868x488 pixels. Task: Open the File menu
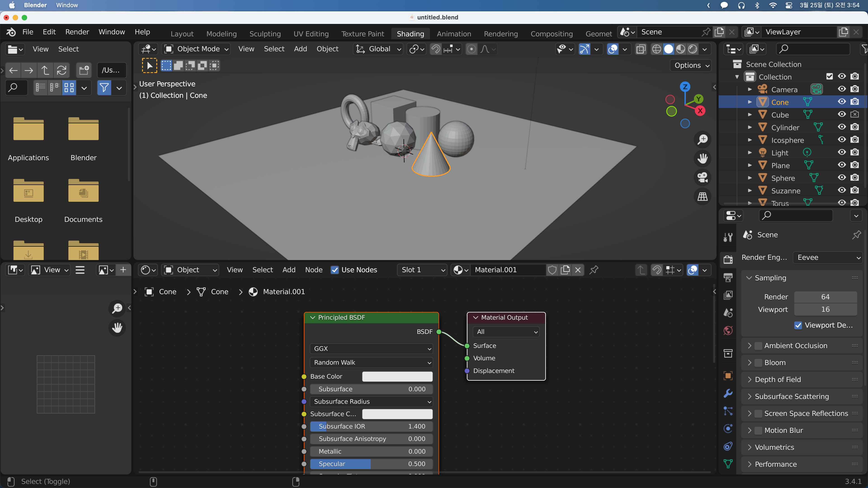[28, 32]
